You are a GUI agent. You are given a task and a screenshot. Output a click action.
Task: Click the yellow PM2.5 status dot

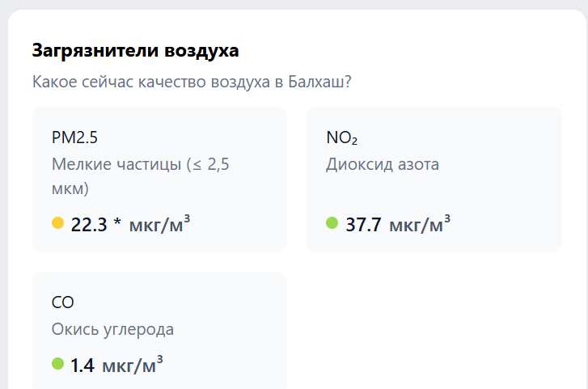[57, 223]
